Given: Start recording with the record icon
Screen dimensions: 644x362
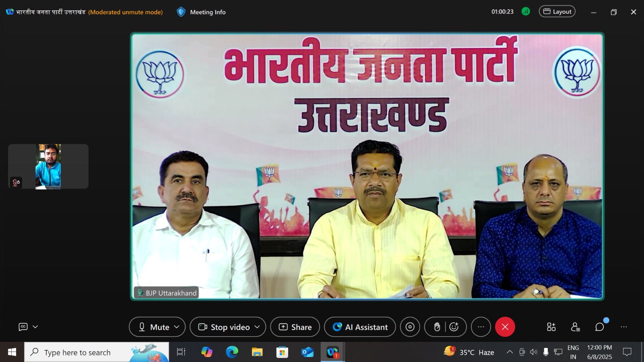Looking at the screenshot, I should pos(410,327).
